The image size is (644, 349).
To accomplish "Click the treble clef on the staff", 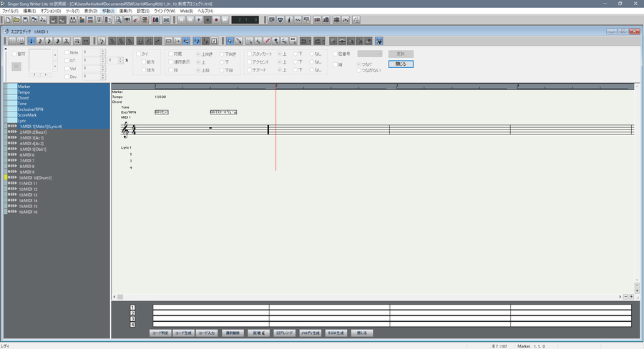I will (x=127, y=130).
